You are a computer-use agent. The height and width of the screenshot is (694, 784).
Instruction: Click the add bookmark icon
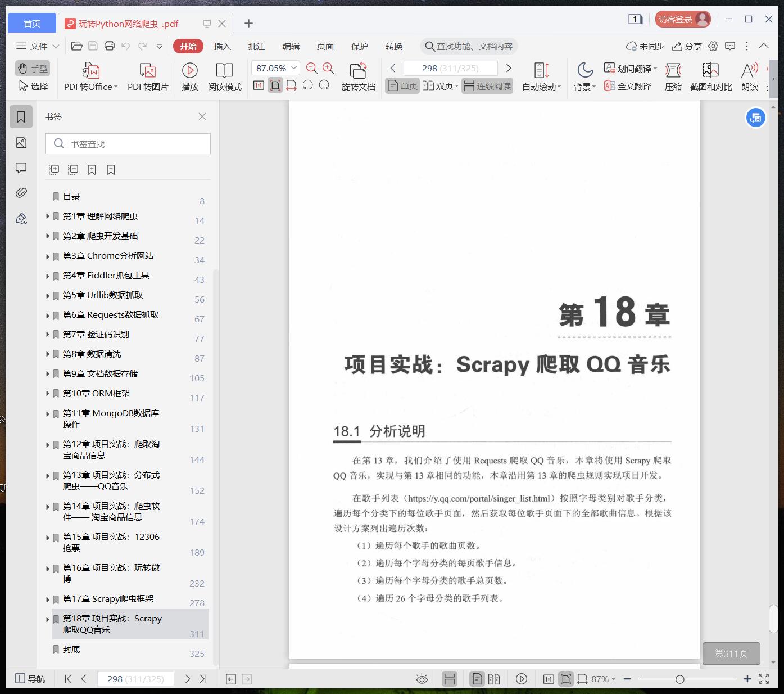tap(92, 170)
